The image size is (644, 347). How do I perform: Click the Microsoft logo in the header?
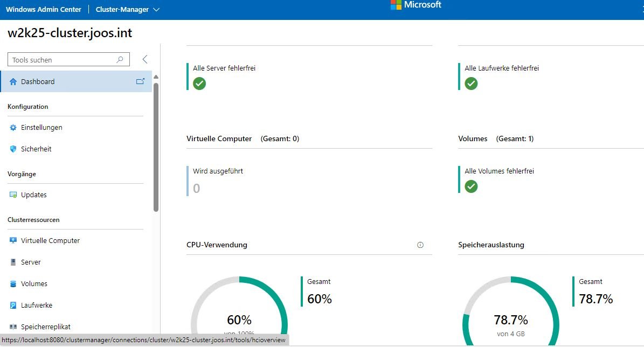pyautogui.click(x=415, y=6)
